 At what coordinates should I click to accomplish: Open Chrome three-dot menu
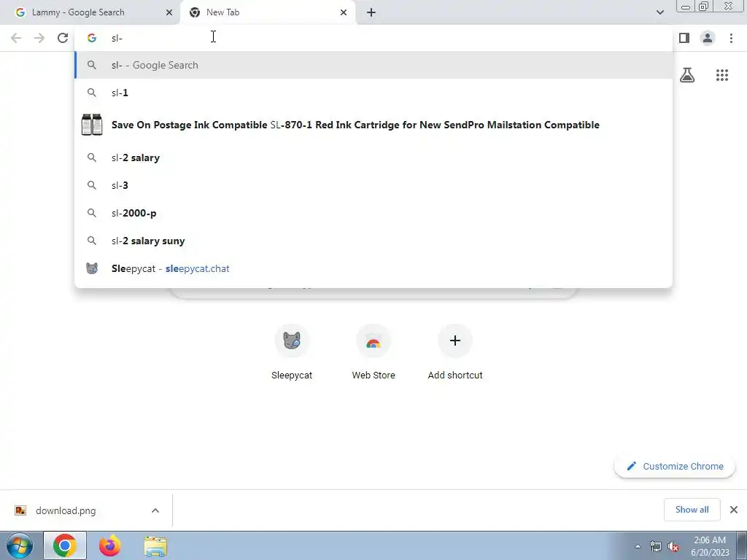tap(731, 38)
